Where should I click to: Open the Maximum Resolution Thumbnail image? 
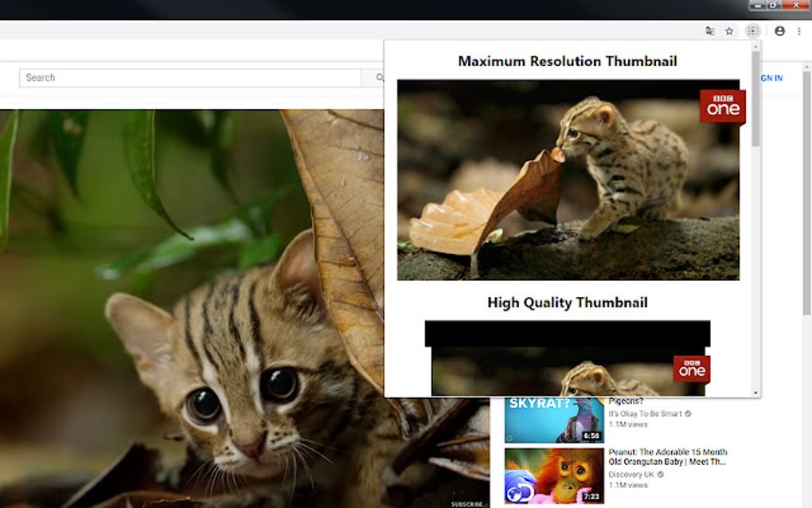coord(566,182)
